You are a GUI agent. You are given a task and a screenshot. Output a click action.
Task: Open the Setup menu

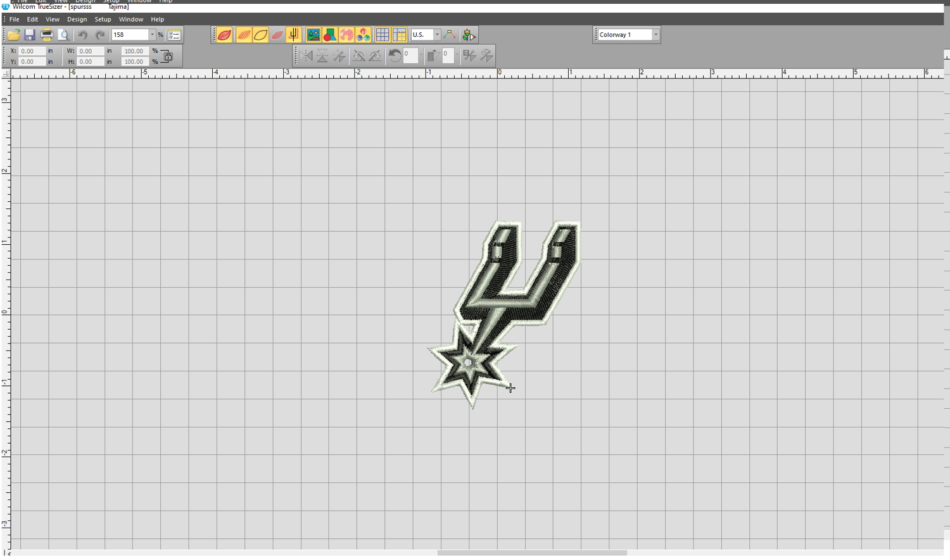coord(103,20)
